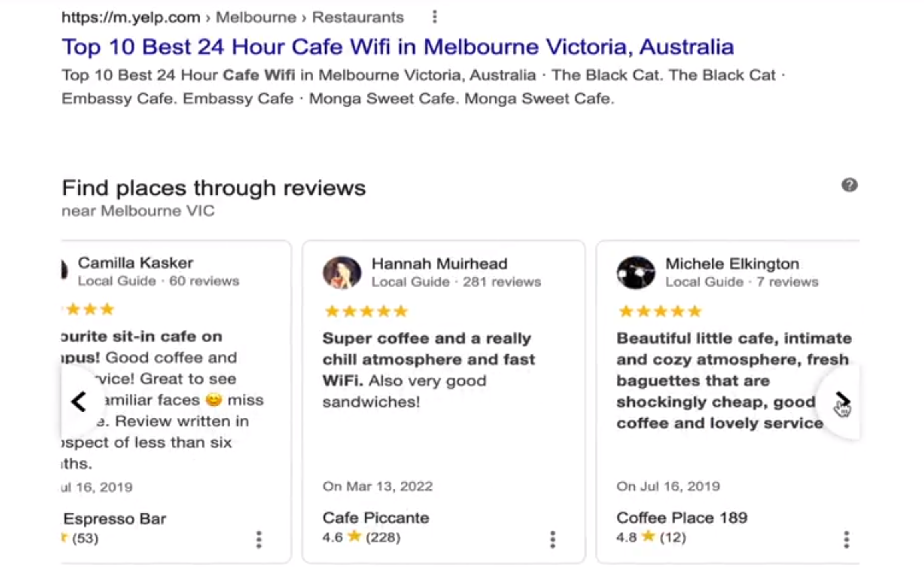This screenshot has height=583, width=924.
Task: Click the Cafe Piccante place name
Action: 375,517
